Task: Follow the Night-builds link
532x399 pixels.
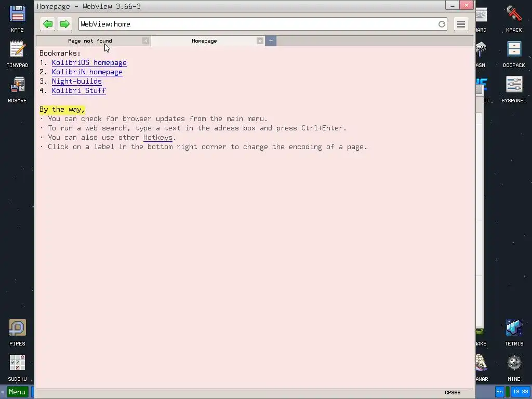Action: 77,82
